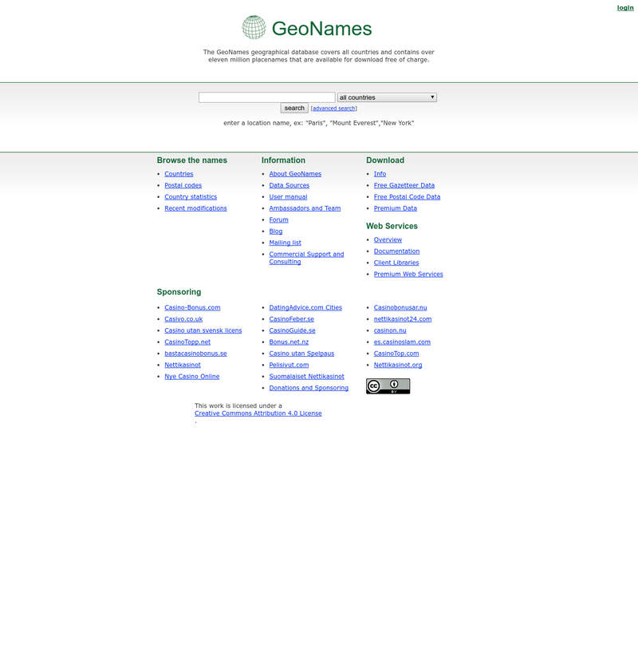Visit the Casivo.co.uk sponsor link
Image resolution: width=638 pixels, height=672 pixels.
(x=183, y=319)
